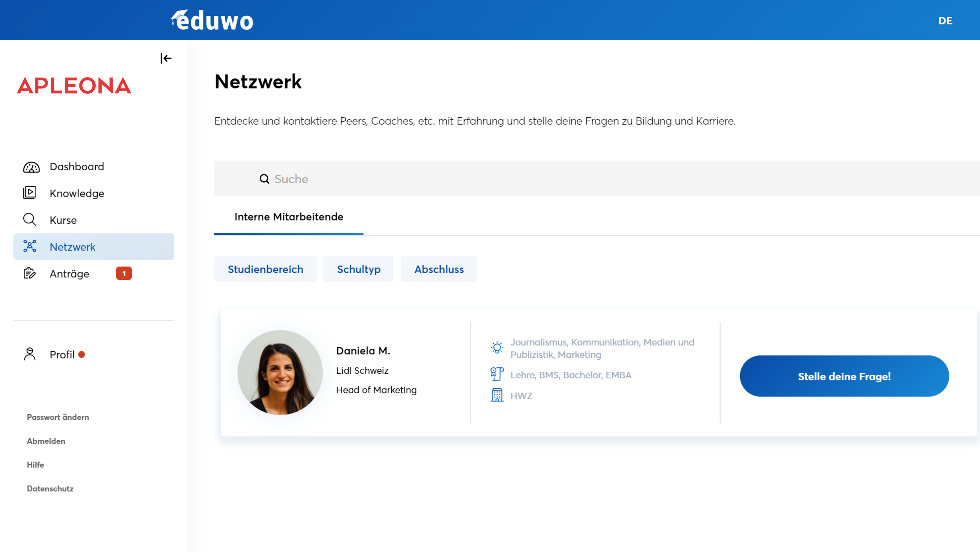Click the Dashboard gauge icon

(x=31, y=167)
